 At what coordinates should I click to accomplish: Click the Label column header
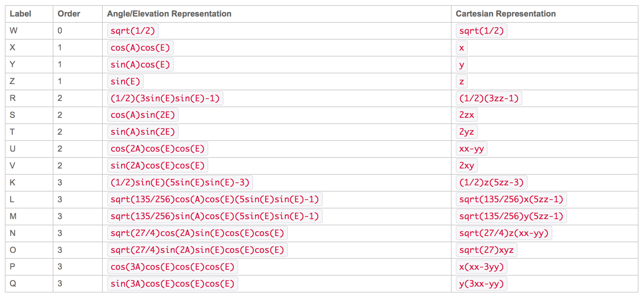point(20,14)
